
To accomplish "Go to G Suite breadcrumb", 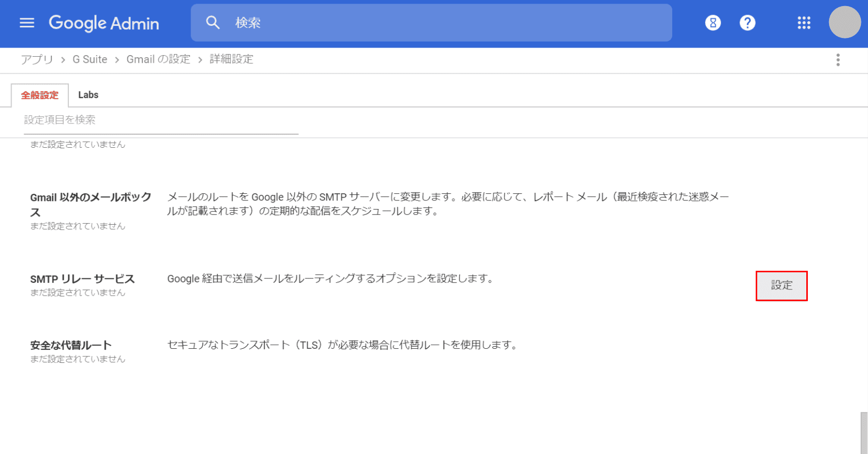I will [90, 59].
